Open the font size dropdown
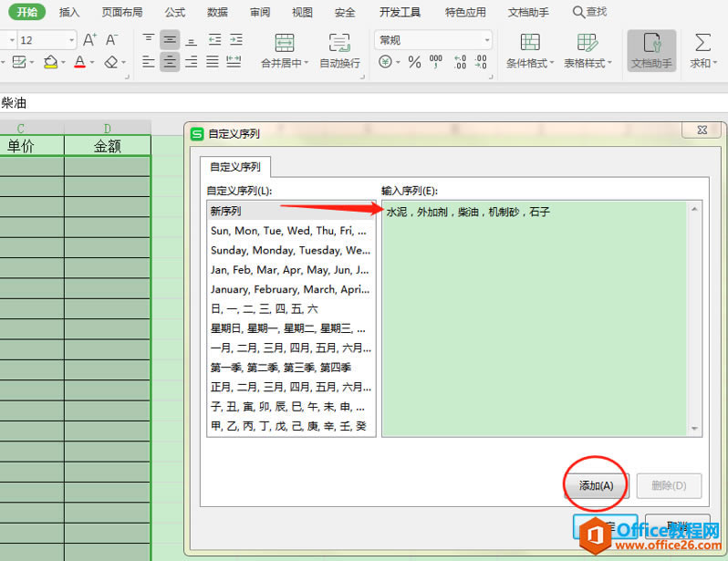The width and height of the screenshot is (728, 561). click(71, 40)
